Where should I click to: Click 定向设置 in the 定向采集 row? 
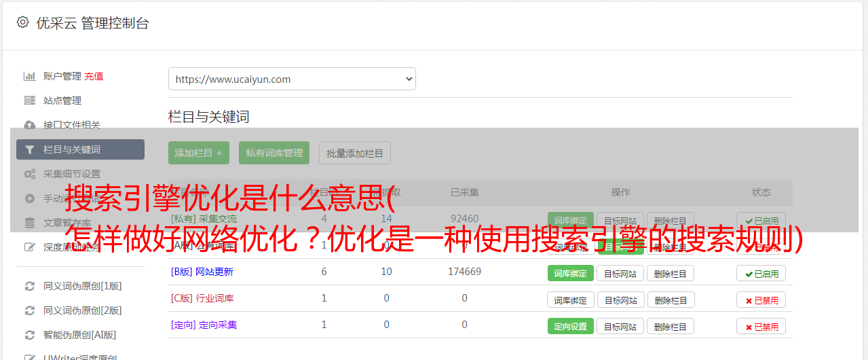571,326
